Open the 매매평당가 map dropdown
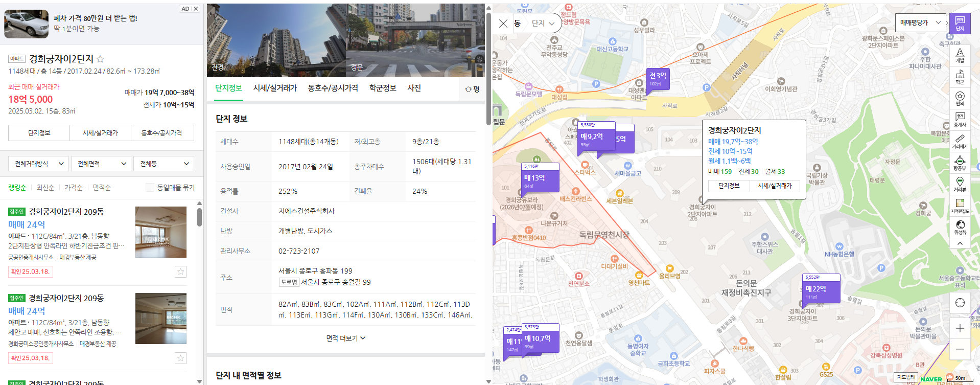 pos(920,22)
